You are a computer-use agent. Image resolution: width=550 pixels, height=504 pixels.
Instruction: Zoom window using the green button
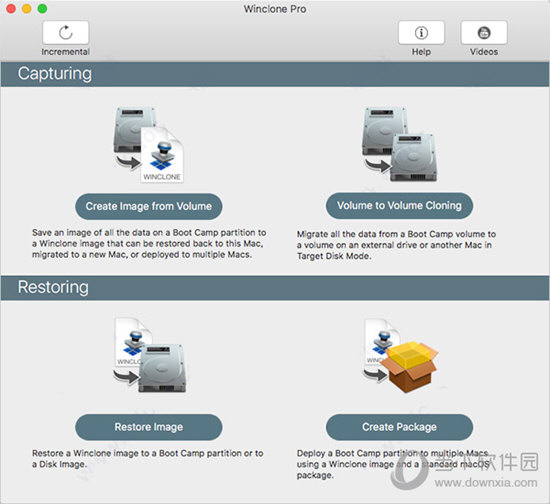(42, 8)
